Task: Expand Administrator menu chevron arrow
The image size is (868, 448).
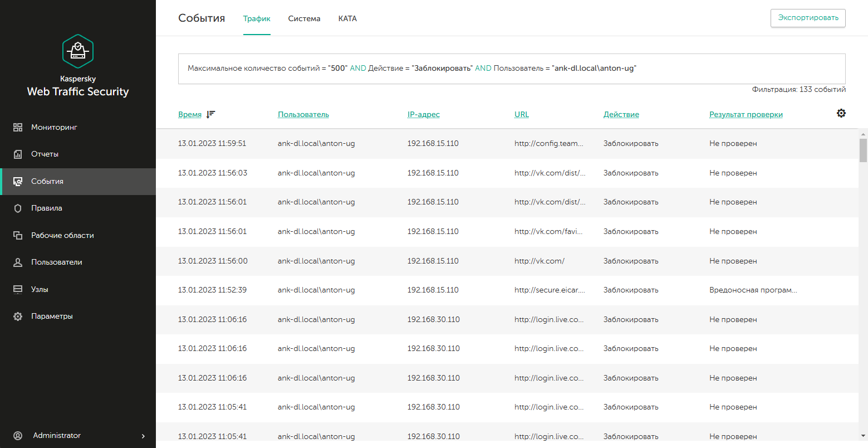Action: [143, 436]
